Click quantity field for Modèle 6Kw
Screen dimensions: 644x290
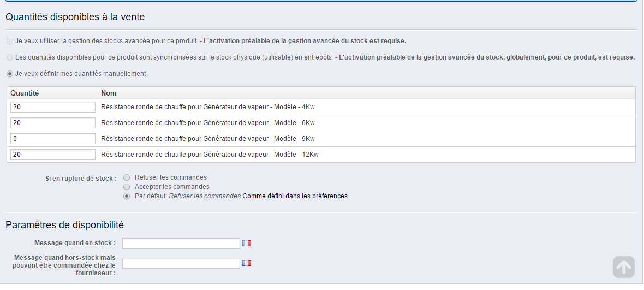click(x=53, y=123)
